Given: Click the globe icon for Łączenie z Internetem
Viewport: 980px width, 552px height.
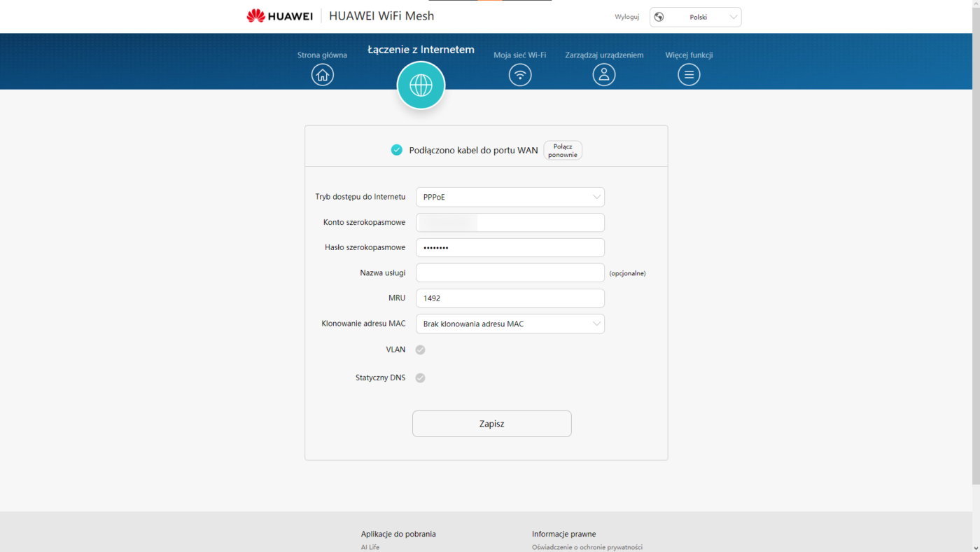Looking at the screenshot, I should tap(421, 85).
